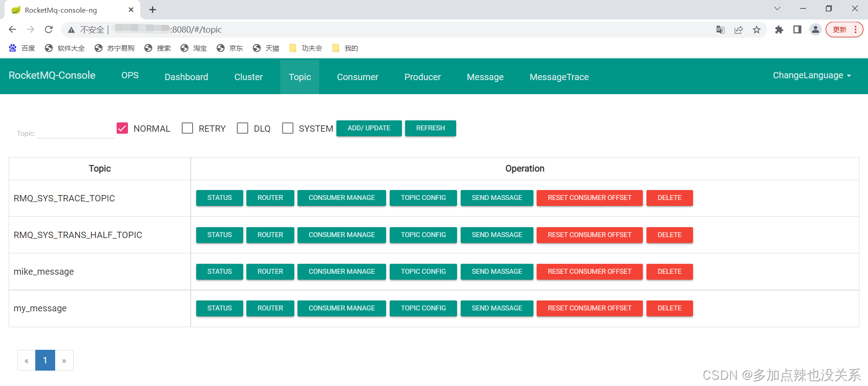Viewport: 868px width, 386px height.
Task: Click the ADD/ UPDATE button
Action: point(369,128)
